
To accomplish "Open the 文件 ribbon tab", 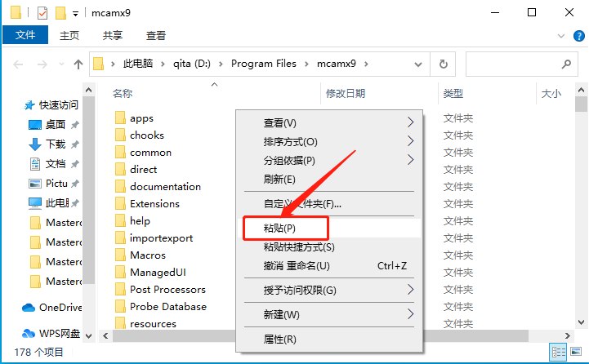I will (x=25, y=35).
